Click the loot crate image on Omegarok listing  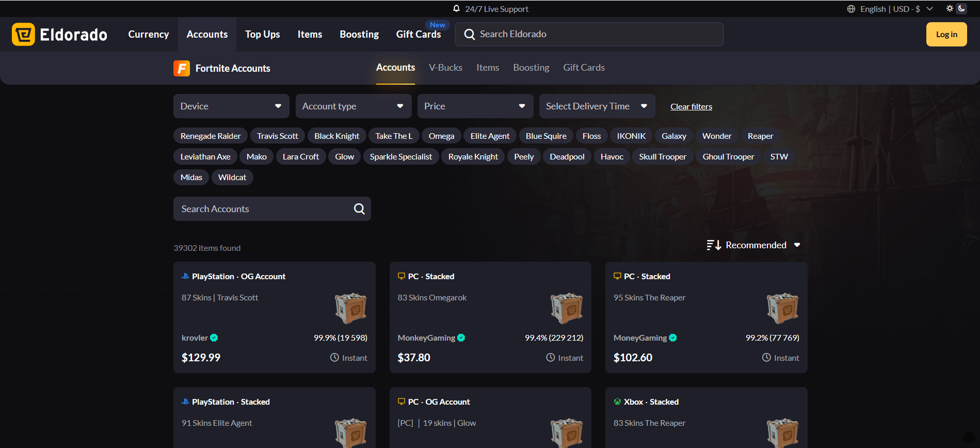566,308
